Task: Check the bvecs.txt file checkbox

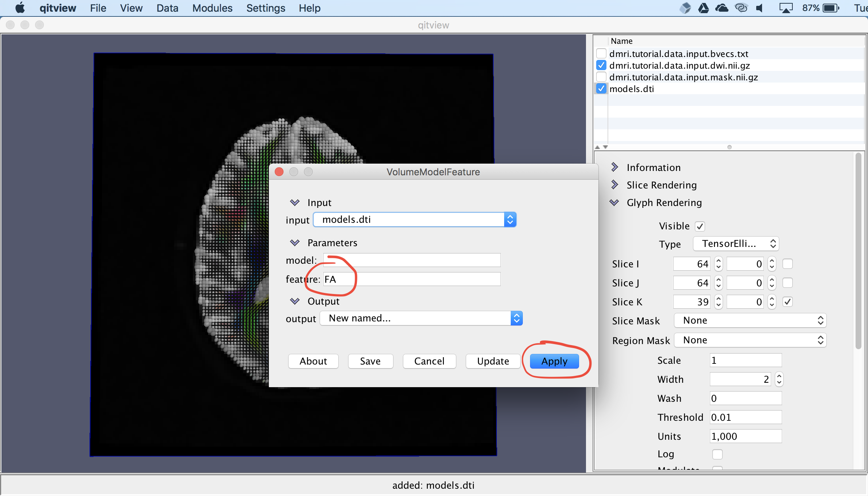Action: point(601,54)
